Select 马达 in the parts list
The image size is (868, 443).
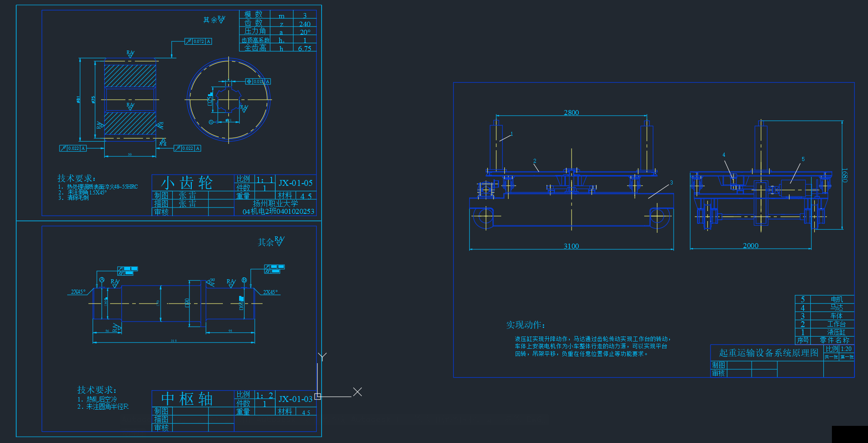pos(837,308)
